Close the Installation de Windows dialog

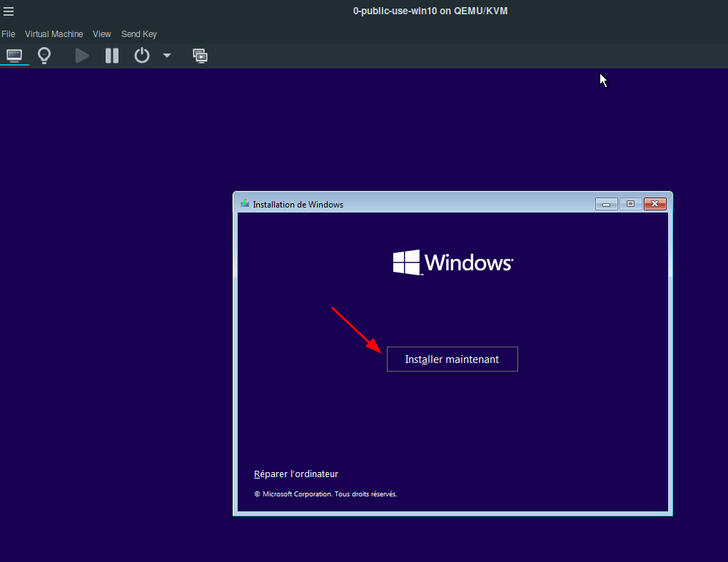click(654, 205)
